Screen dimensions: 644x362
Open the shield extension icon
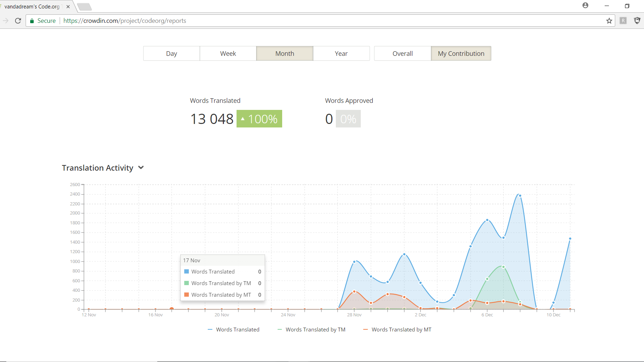[x=637, y=21]
